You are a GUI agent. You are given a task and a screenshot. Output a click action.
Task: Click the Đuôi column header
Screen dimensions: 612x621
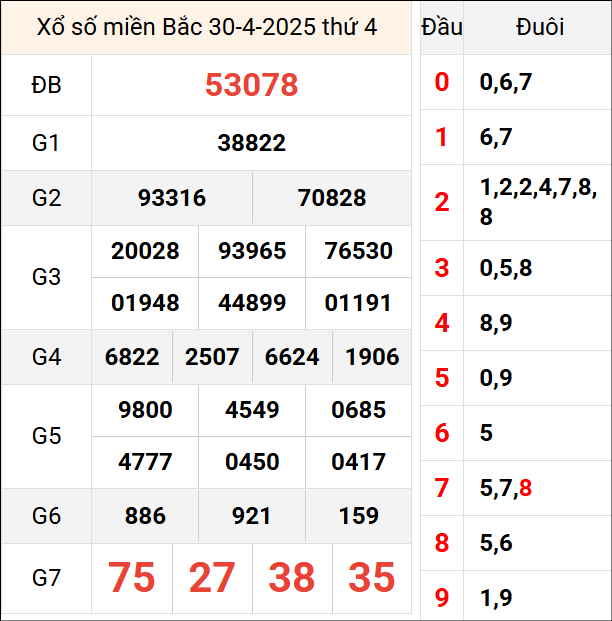(539, 27)
